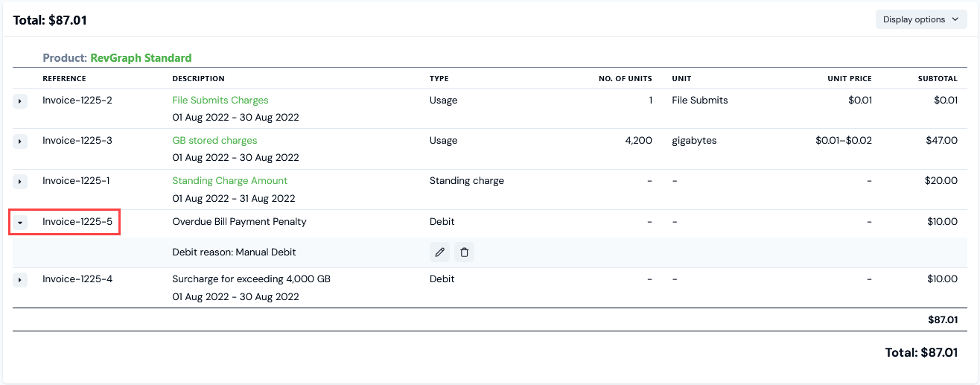Select the Overdue Bill Payment Penalty description
980x385 pixels.
pyautogui.click(x=239, y=222)
